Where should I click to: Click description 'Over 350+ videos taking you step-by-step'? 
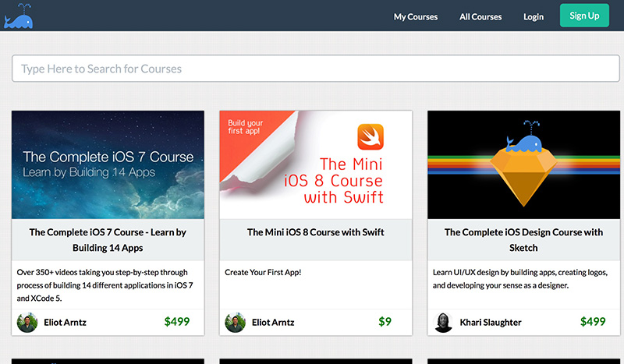click(105, 285)
